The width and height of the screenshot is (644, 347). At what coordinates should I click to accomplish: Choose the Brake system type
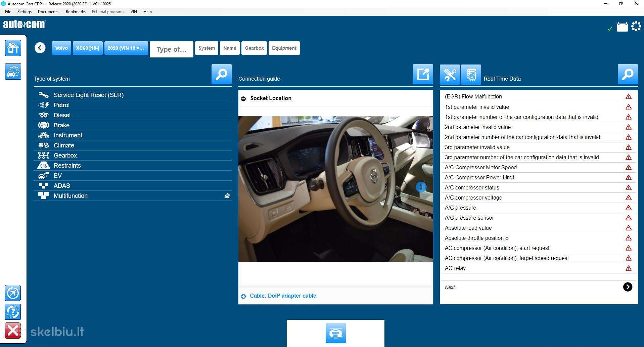point(133,125)
